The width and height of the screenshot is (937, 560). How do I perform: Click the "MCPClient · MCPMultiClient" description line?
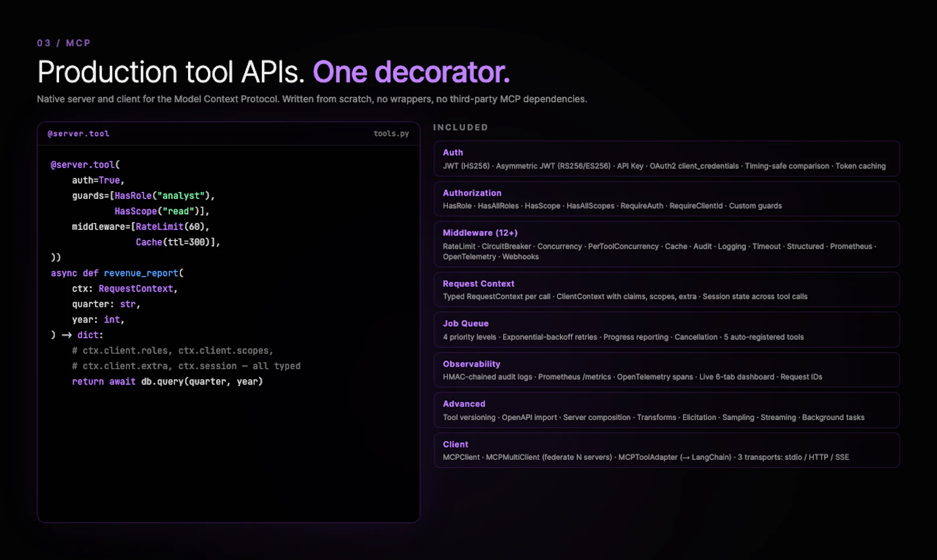click(x=646, y=457)
